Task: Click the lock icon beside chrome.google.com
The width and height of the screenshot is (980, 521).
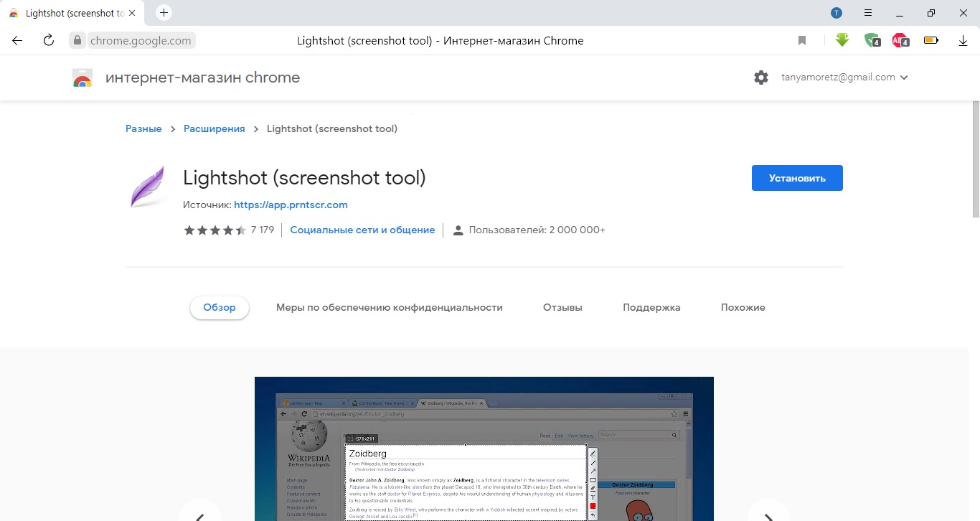Action: 77,41
